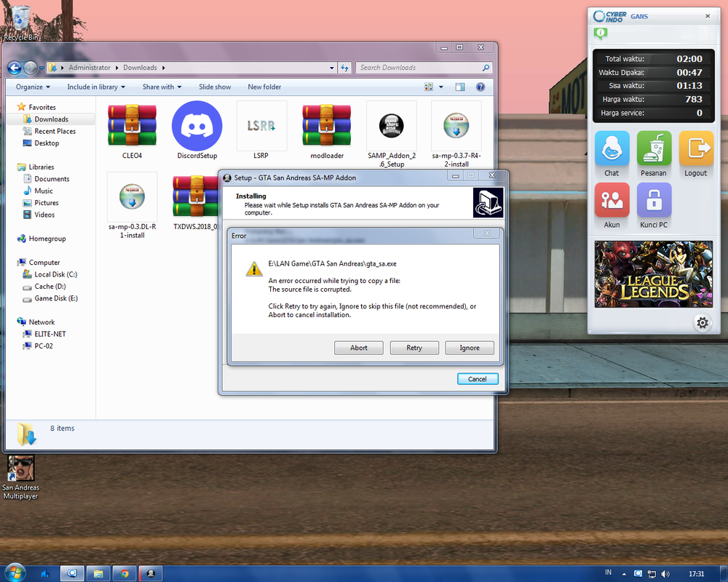The height and width of the screenshot is (582, 728).
Task: Click Ignore in the Error dialog
Action: coord(470,348)
